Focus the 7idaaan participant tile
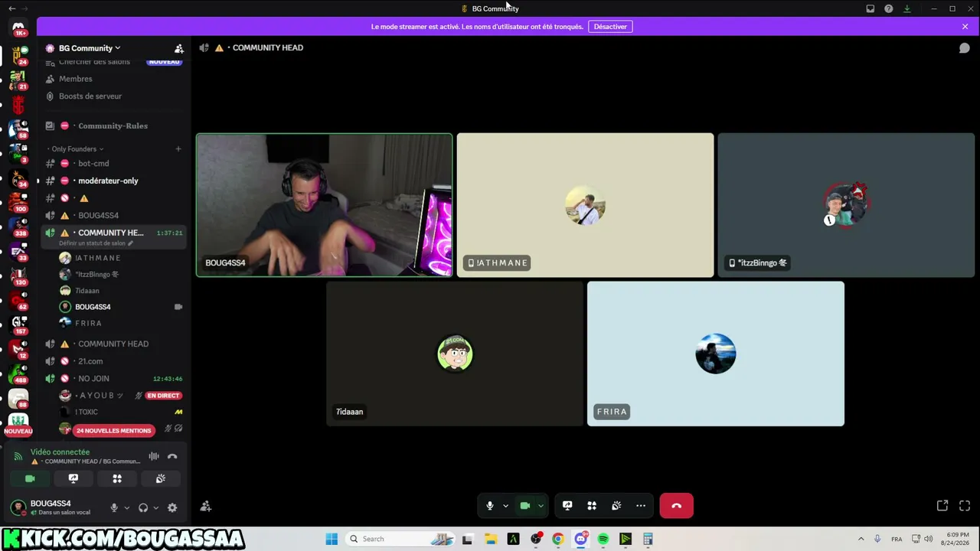Screen dimensions: 980x551 pyautogui.click(x=455, y=354)
